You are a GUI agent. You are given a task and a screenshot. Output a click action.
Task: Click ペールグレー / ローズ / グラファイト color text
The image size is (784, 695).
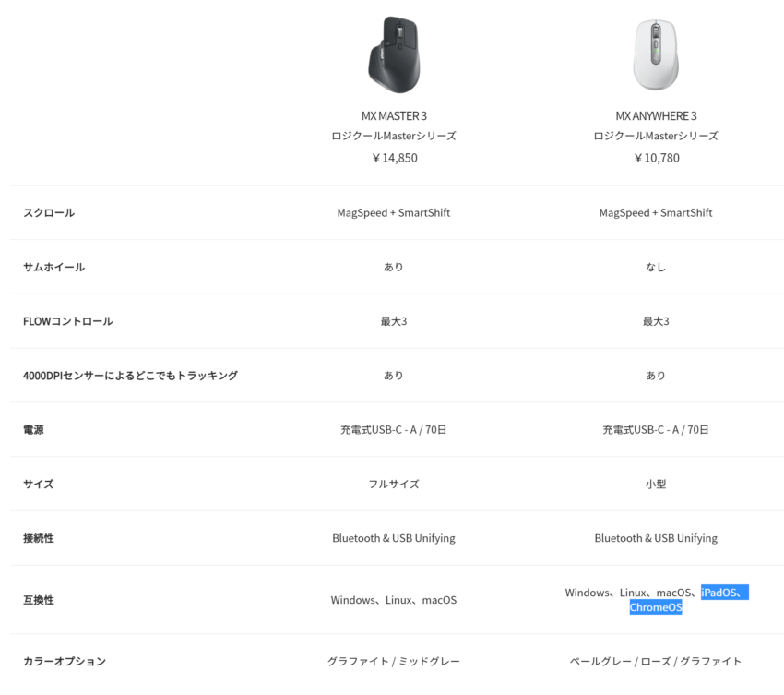click(x=656, y=662)
